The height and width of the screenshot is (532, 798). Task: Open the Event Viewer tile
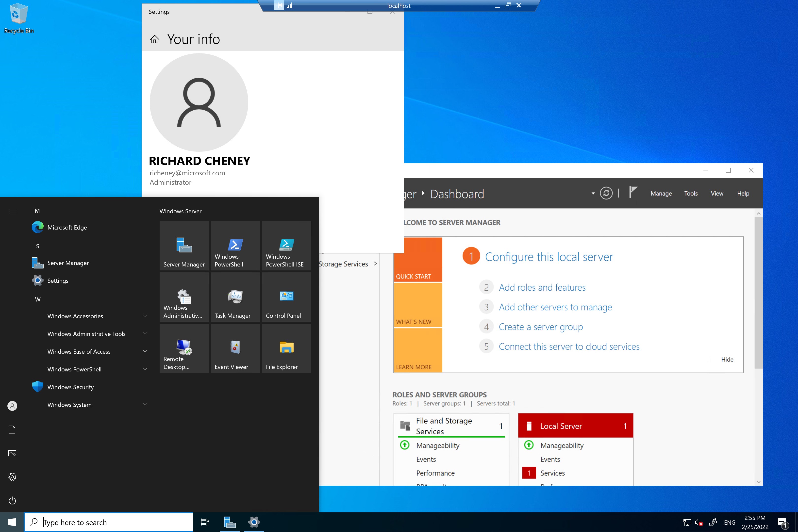click(235, 348)
